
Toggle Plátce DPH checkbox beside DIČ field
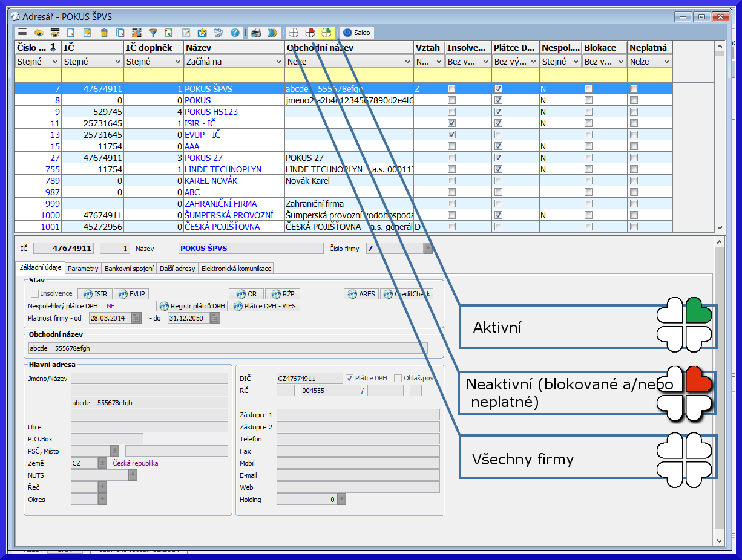[x=349, y=379]
